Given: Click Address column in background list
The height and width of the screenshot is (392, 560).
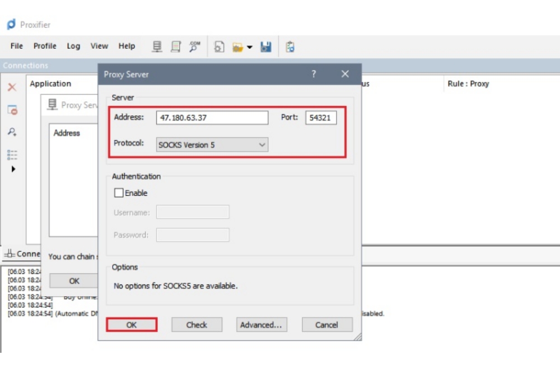Looking at the screenshot, I should (67, 133).
